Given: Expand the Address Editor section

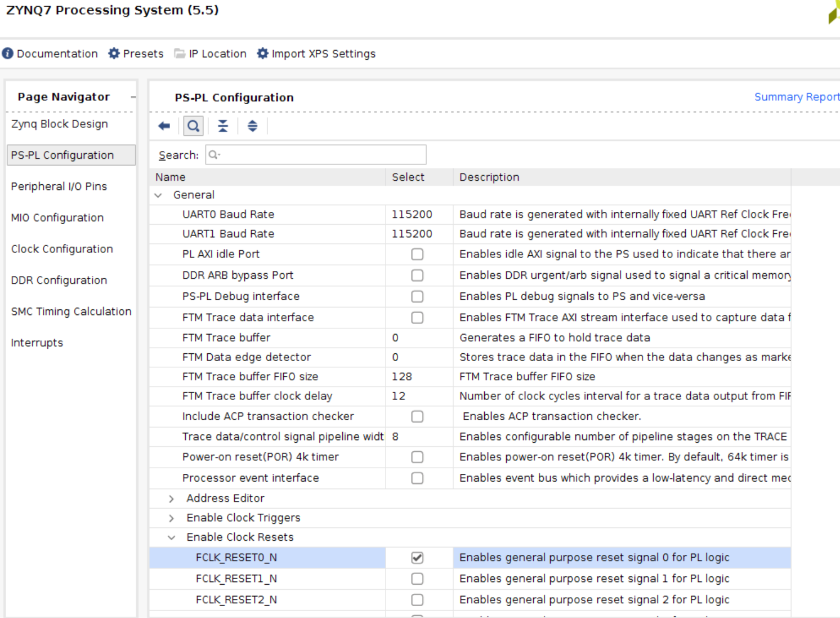Looking at the screenshot, I should (172, 499).
